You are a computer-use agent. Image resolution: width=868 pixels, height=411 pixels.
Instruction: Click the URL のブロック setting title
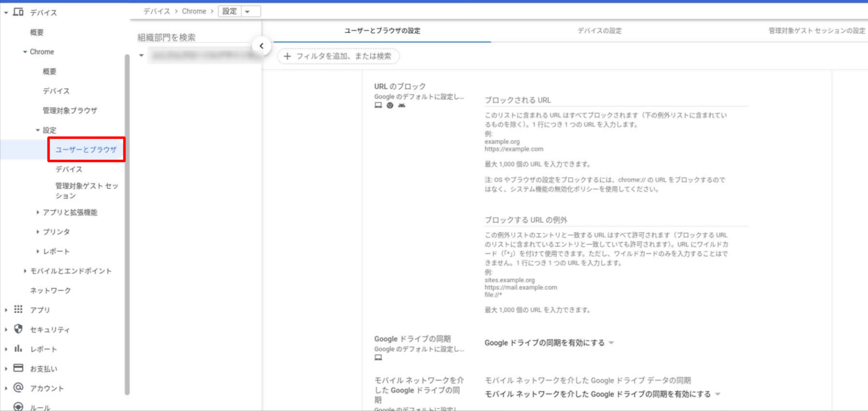coord(400,86)
